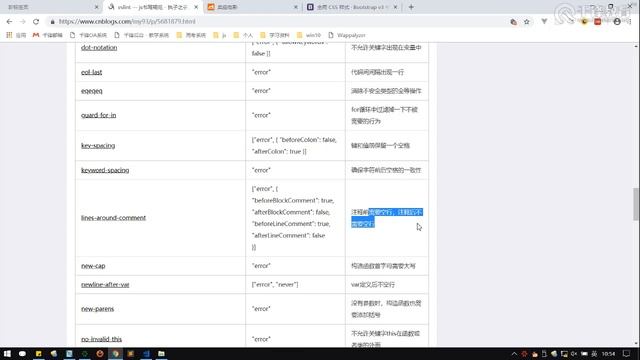Reload the cnblogs page

[x=36, y=22]
